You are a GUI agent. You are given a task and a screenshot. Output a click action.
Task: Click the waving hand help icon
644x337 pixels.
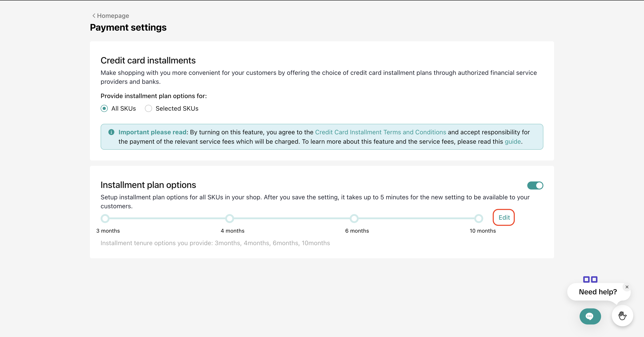622,316
